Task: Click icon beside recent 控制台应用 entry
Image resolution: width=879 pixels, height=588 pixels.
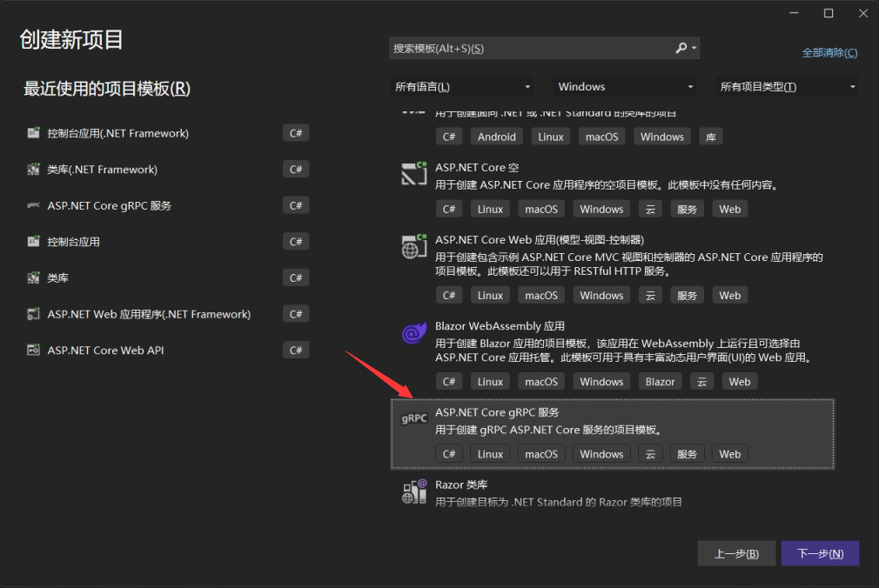Action: coord(34,242)
